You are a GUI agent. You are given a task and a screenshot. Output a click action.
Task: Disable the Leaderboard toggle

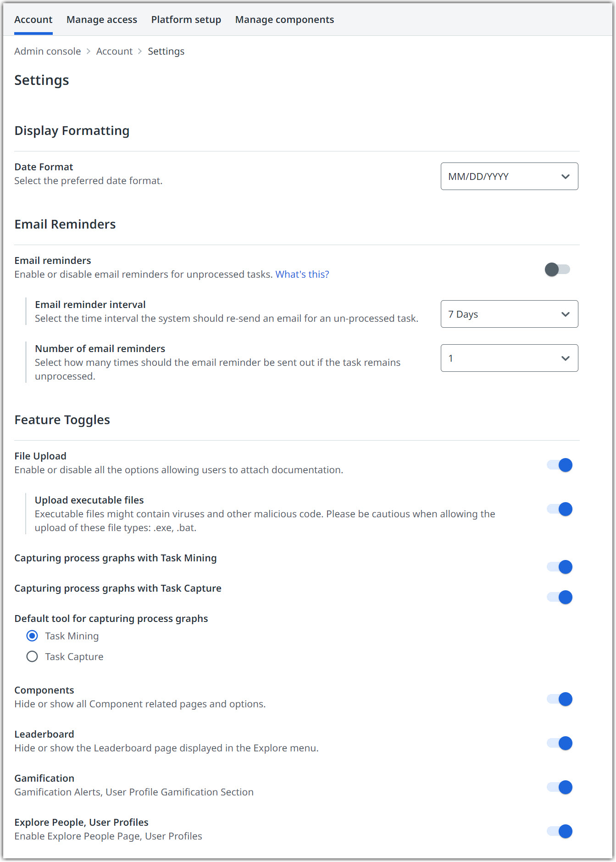(560, 743)
